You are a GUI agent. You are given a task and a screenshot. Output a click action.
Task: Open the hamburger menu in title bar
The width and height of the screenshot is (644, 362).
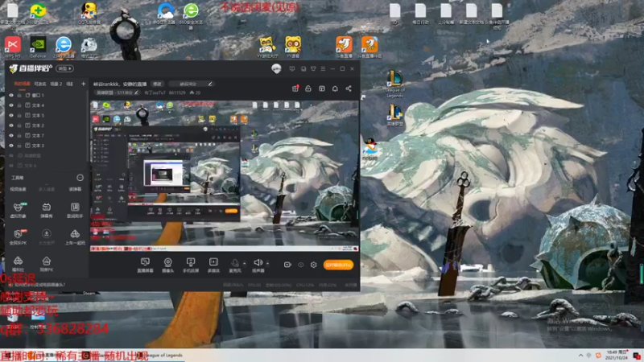pyautogui.click(x=323, y=68)
